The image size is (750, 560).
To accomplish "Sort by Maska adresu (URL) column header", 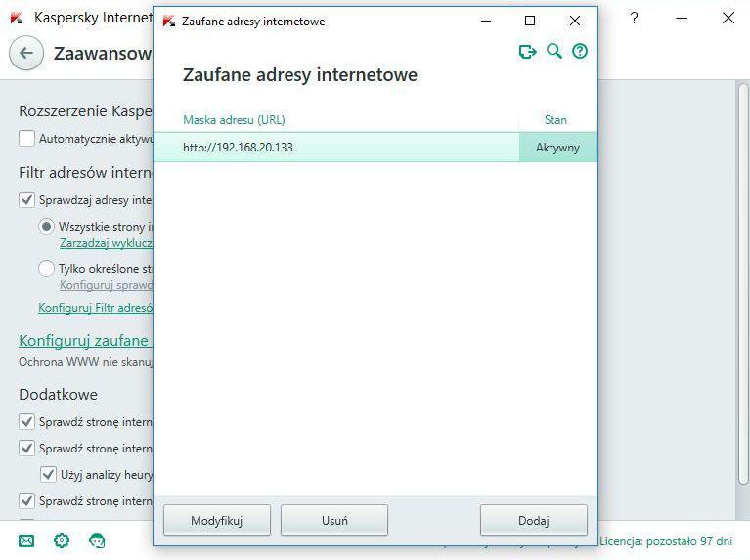I will (234, 119).
